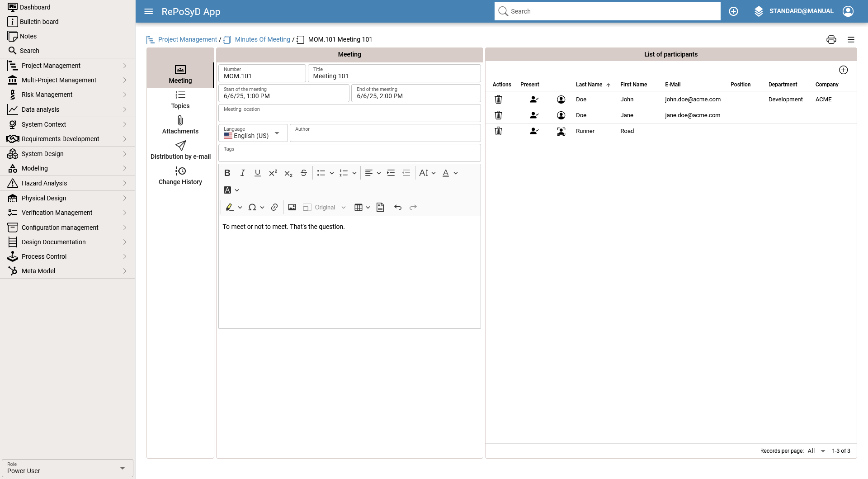The width and height of the screenshot is (868, 479).
Task: Open the hamburger menu at right of breadcrumb
Action: click(851, 39)
